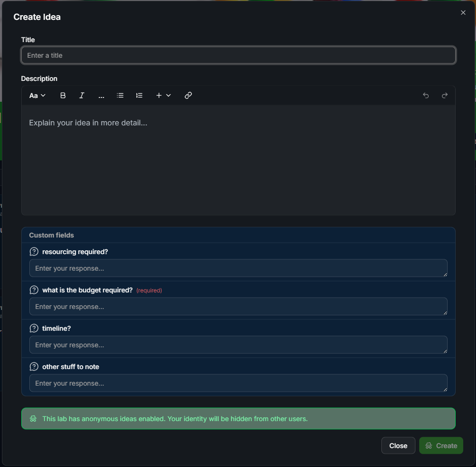Viewport: 476px width, 467px height.
Task: Insert a bulleted list
Action: 120,96
